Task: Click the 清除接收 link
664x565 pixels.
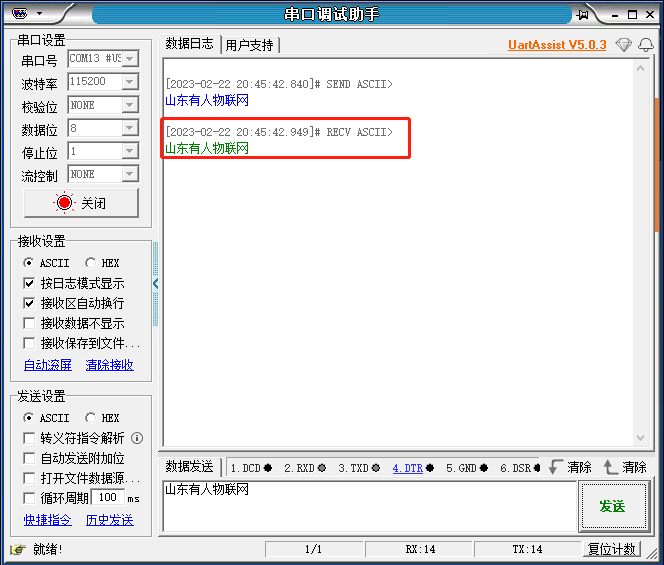Action: click(x=110, y=365)
